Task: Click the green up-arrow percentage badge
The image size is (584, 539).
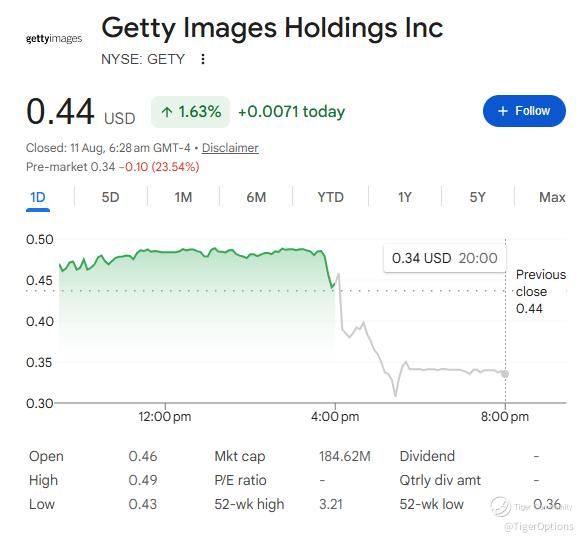Action: coord(190,112)
